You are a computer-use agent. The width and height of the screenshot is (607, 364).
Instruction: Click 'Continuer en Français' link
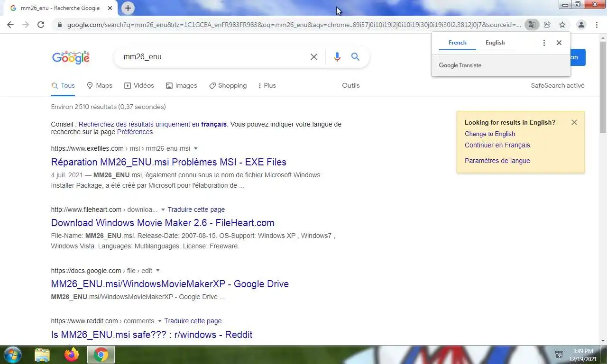point(497,145)
